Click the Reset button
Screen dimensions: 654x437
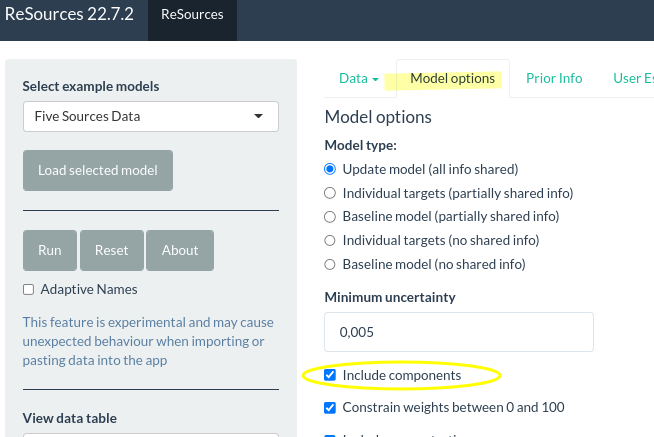(x=112, y=250)
